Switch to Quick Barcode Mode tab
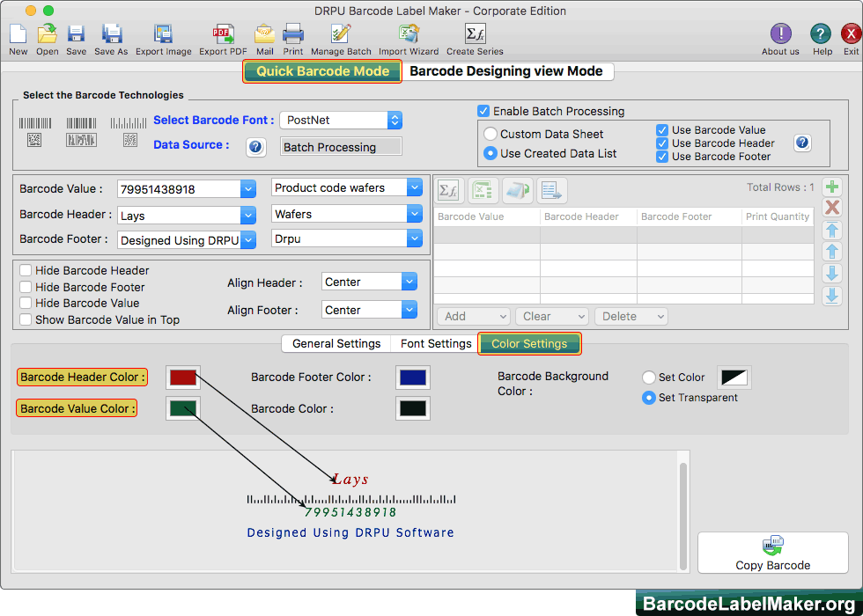 (x=322, y=71)
